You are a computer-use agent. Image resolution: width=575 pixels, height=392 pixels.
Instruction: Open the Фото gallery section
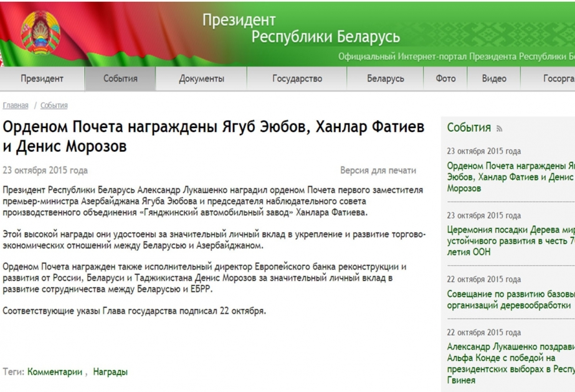click(445, 79)
